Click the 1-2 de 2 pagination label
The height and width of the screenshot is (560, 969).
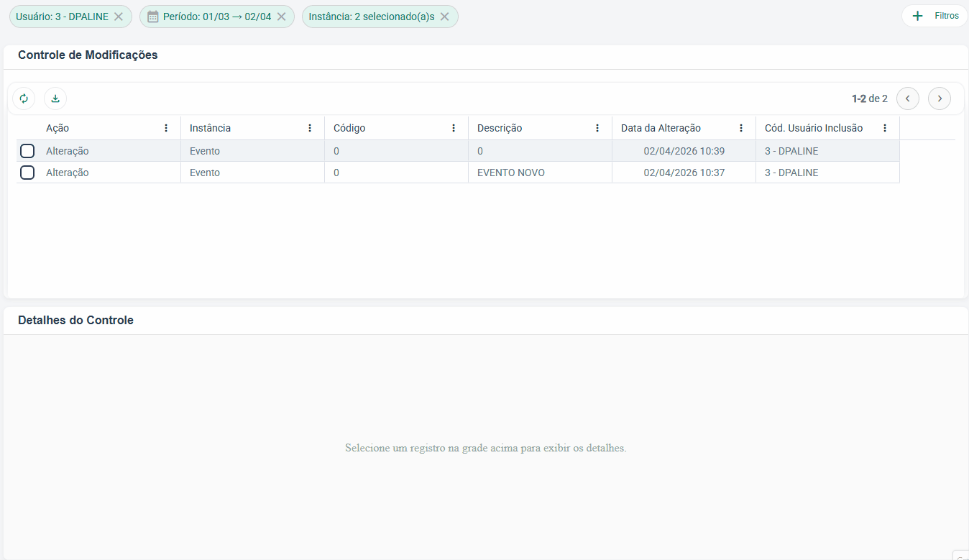click(870, 98)
